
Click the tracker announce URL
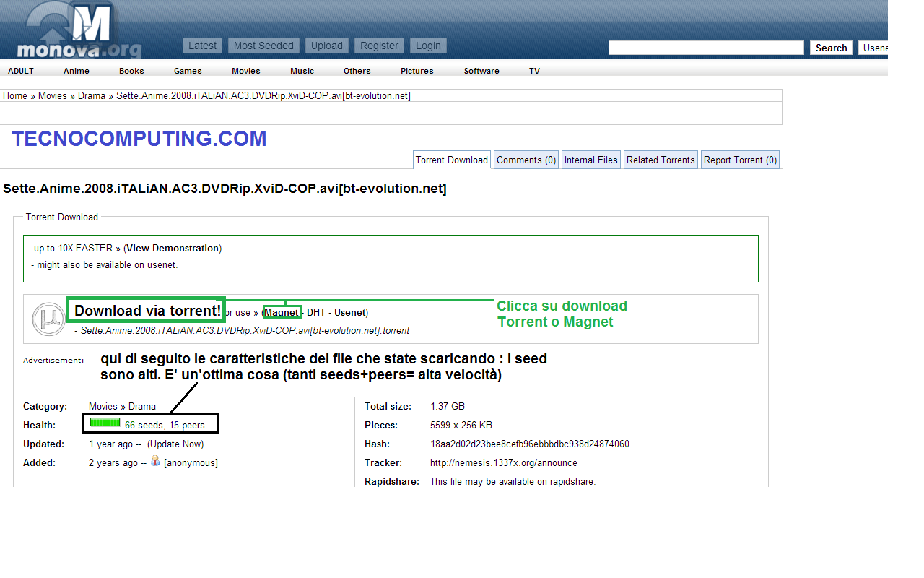pos(504,462)
